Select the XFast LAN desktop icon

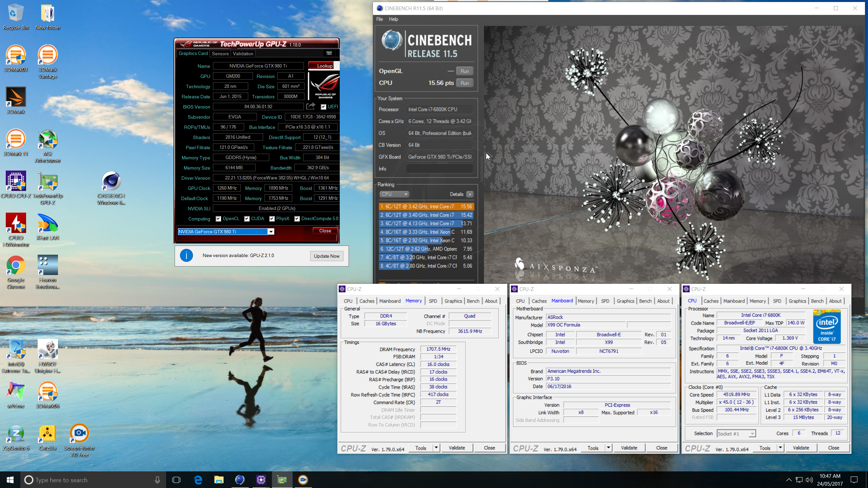(x=47, y=227)
